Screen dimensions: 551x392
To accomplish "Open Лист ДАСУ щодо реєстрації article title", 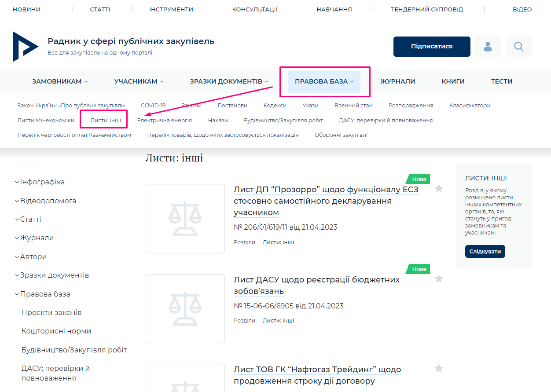I will point(317,286).
